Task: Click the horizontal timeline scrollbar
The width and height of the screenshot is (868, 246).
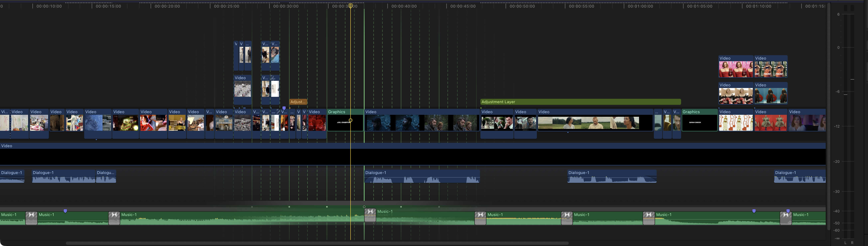Action: click(317, 243)
